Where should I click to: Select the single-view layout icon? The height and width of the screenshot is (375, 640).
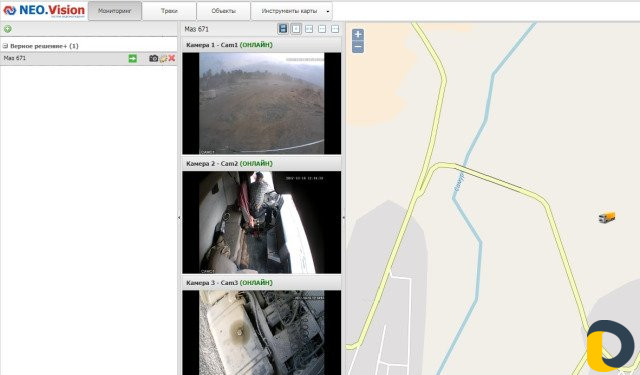[296, 29]
